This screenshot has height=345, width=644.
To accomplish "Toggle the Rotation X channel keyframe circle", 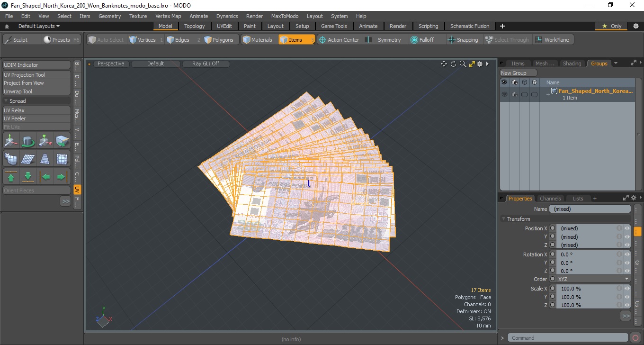I will (x=552, y=254).
